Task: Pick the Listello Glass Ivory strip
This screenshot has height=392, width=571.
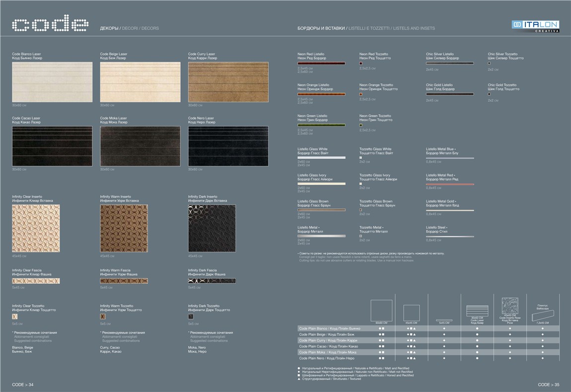Action: pyautogui.click(x=322, y=184)
